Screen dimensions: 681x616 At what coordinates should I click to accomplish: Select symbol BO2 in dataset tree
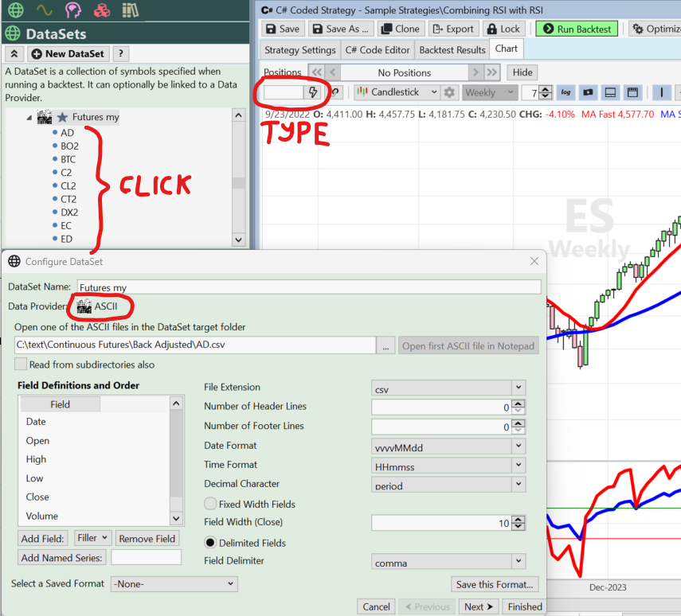tap(69, 146)
